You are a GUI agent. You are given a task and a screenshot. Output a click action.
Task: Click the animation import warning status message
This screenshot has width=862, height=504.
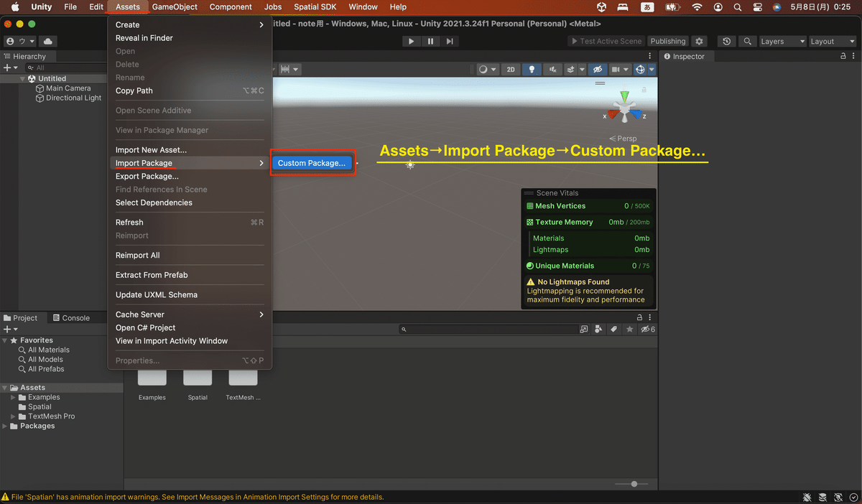point(198,497)
